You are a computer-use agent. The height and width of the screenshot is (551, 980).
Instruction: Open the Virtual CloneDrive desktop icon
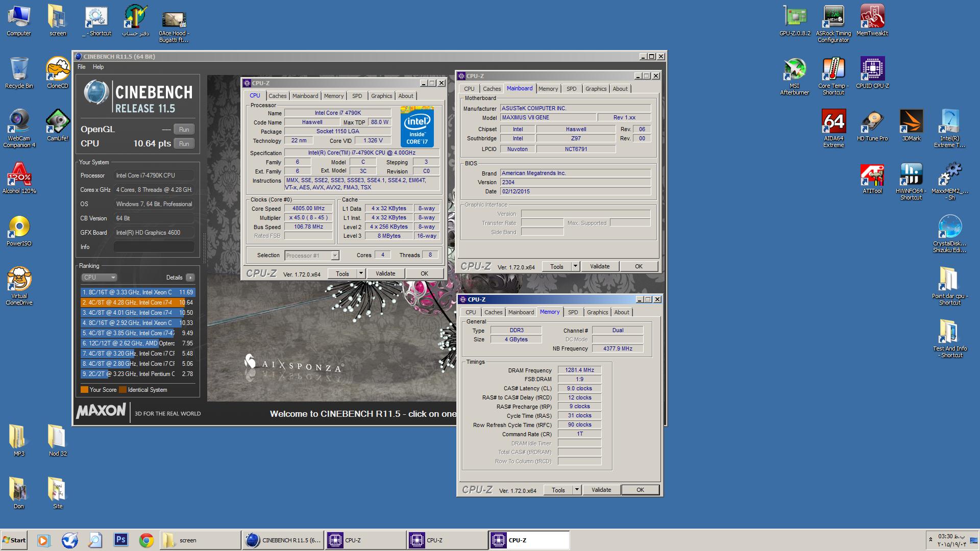(x=19, y=286)
